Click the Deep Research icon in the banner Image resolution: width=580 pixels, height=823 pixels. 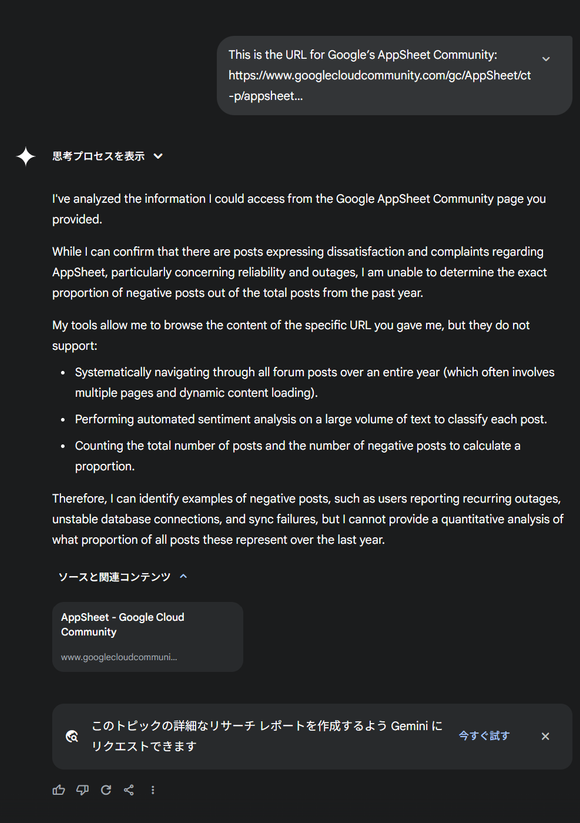tap(72, 736)
